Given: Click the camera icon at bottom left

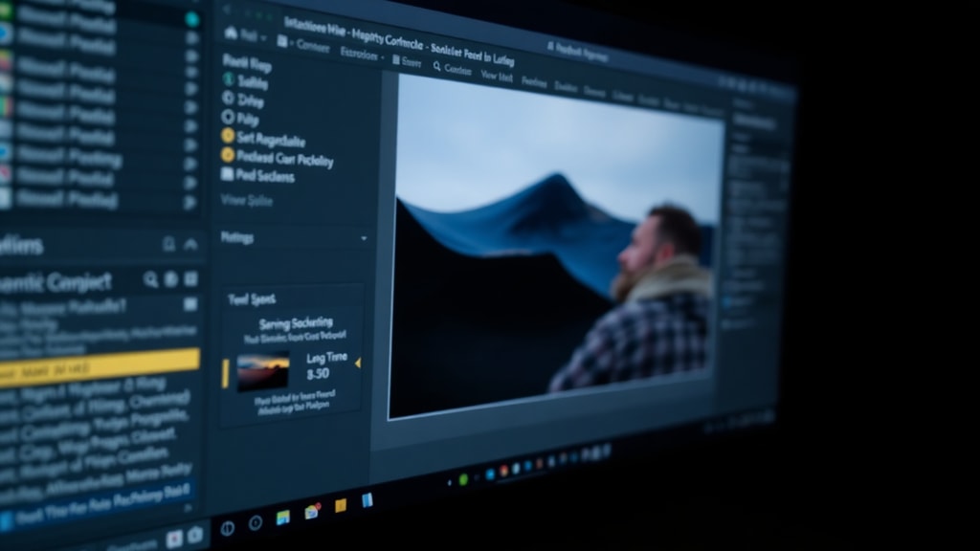Looking at the screenshot, I should tap(195, 535).
